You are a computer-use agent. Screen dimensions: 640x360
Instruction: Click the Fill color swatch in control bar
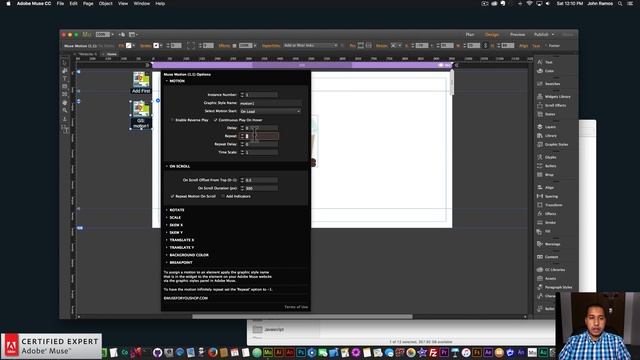pyautogui.click(x=129, y=46)
